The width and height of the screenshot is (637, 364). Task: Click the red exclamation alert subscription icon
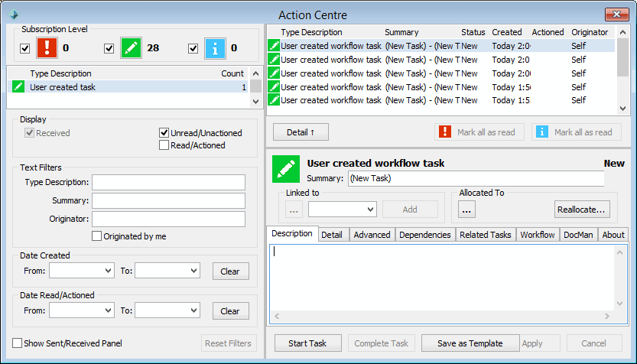tap(47, 48)
